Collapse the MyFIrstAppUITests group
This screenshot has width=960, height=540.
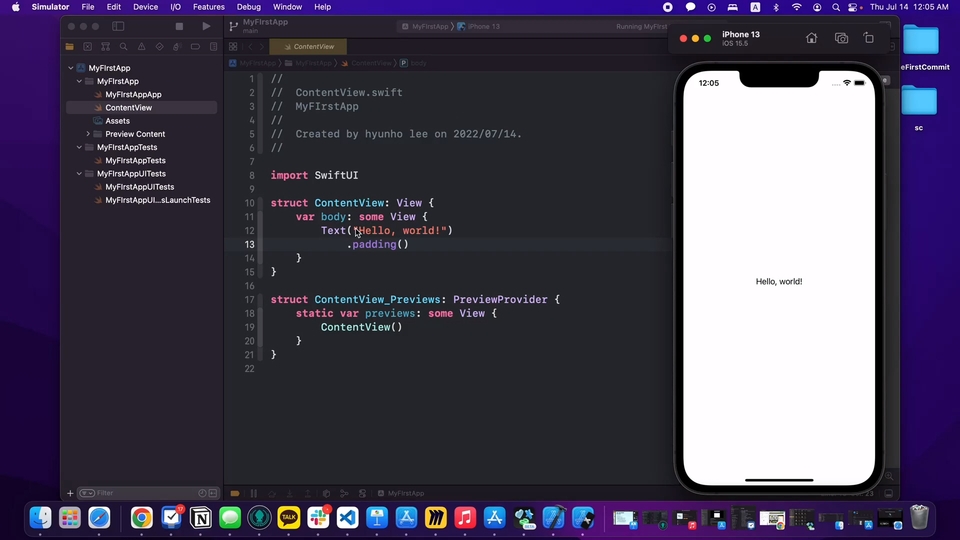pos(79,174)
